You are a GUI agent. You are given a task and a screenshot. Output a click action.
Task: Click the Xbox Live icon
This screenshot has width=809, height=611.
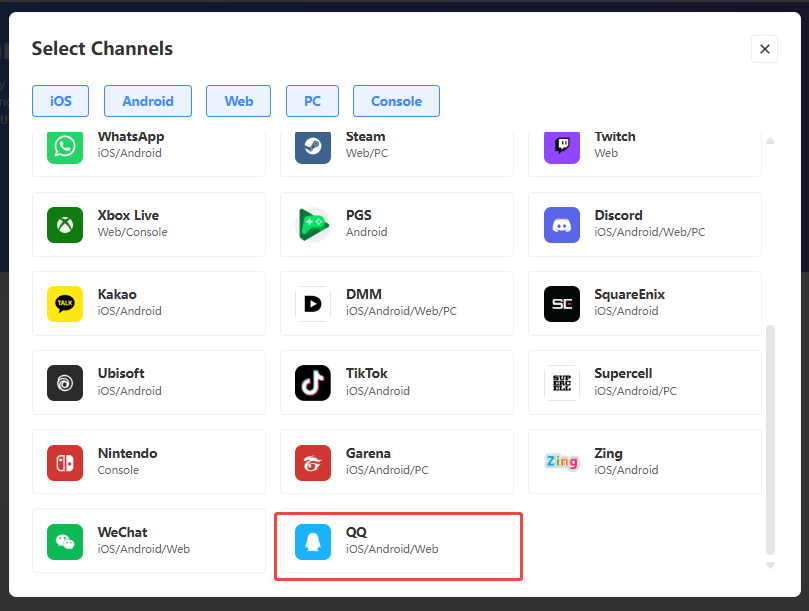coord(65,224)
